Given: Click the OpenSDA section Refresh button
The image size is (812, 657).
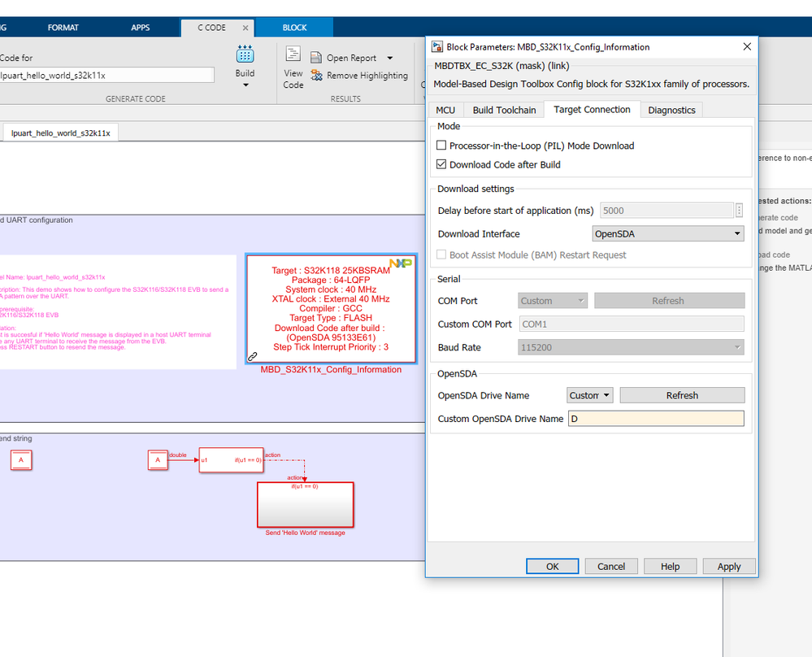Looking at the screenshot, I should pyautogui.click(x=682, y=395).
